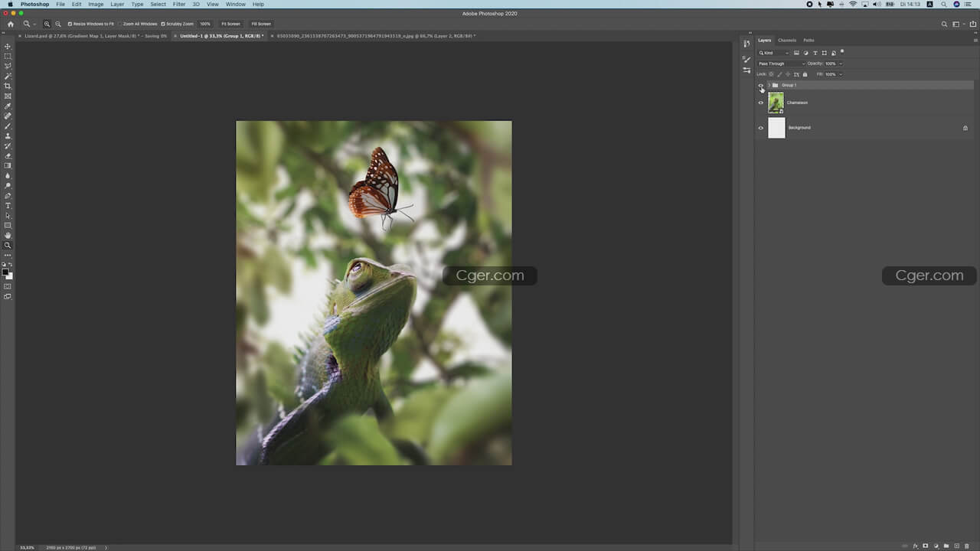The height and width of the screenshot is (551, 980).
Task: Select the Magic Wand tool
Action: [8, 77]
